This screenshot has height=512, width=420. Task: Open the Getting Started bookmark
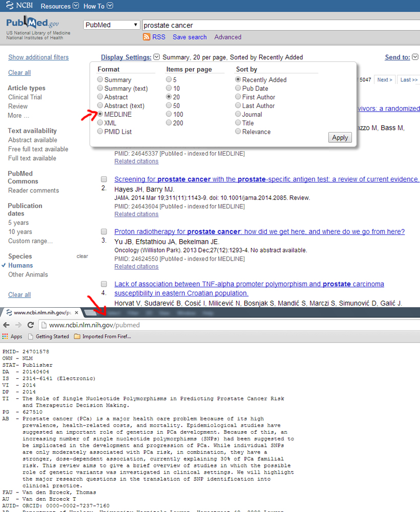(49, 336)
